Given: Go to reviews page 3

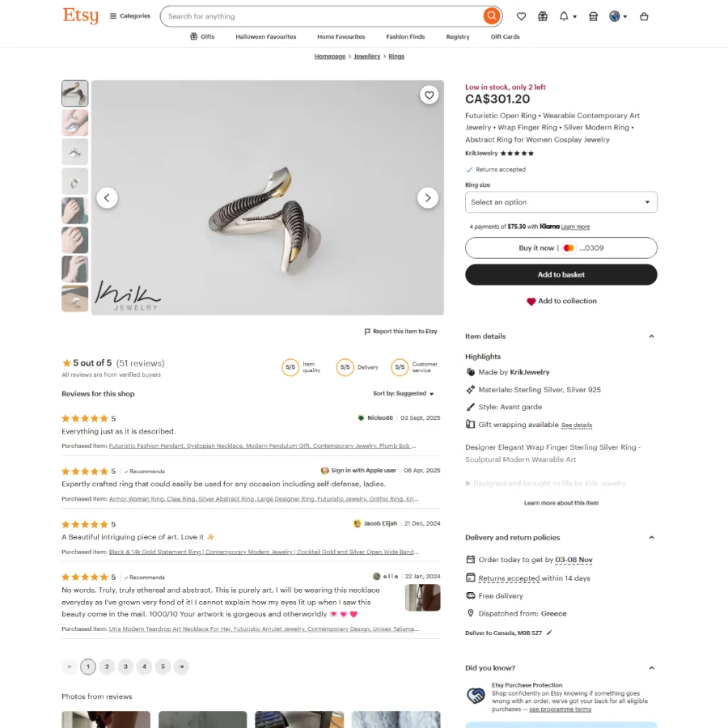Looking at the screenshot, I should point(125,667).
